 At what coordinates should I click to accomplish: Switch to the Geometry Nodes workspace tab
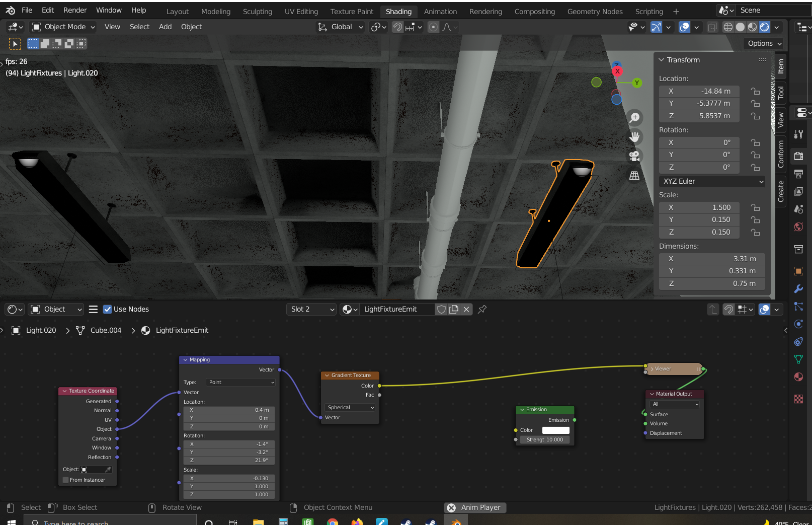(x=595, y=11)
